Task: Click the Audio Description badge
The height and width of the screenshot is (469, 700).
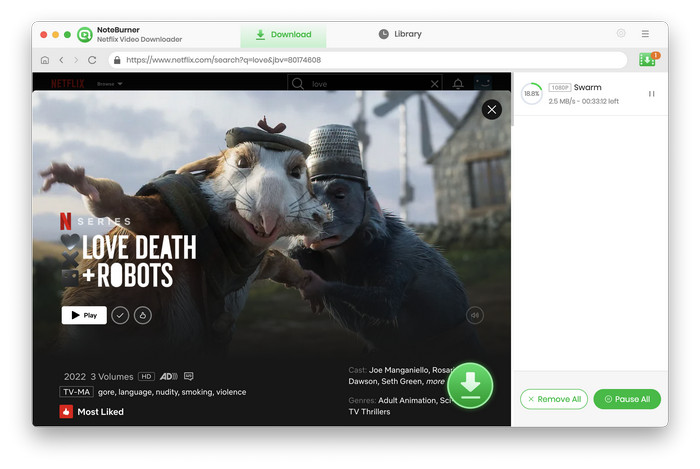Action: [169, 376]
